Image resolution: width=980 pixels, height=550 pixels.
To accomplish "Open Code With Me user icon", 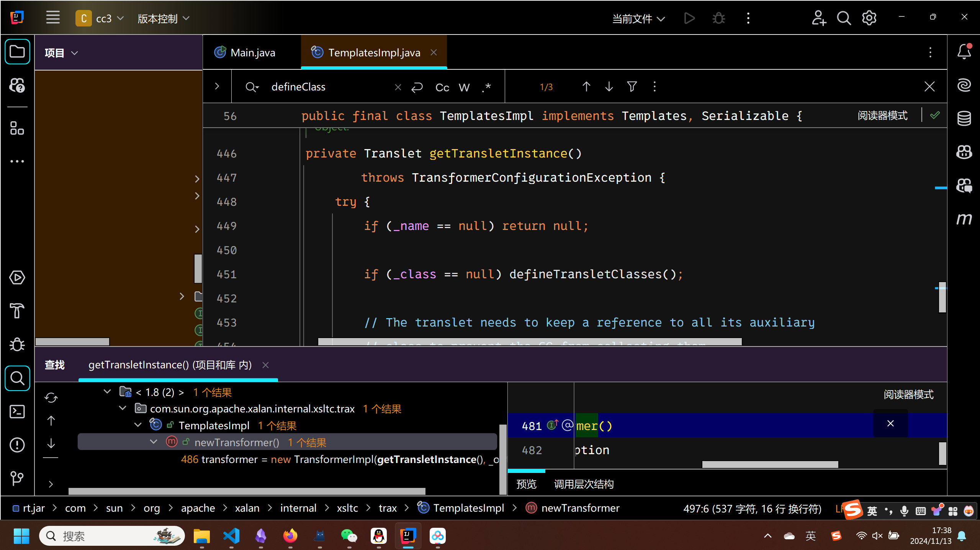I will pyautogui.click(x=818, y=18).
